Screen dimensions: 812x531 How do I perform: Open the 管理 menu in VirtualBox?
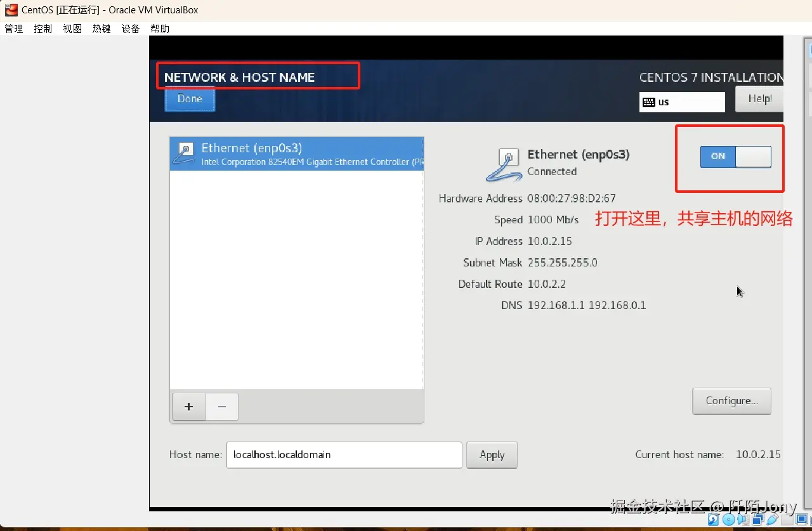14,29
